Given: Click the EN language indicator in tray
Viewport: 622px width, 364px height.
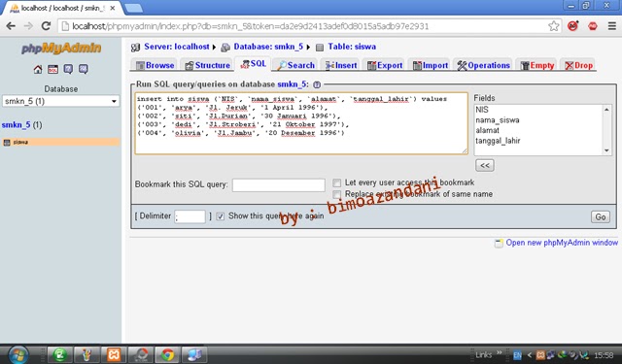Looking at the screenshot, I should point(517,355).
